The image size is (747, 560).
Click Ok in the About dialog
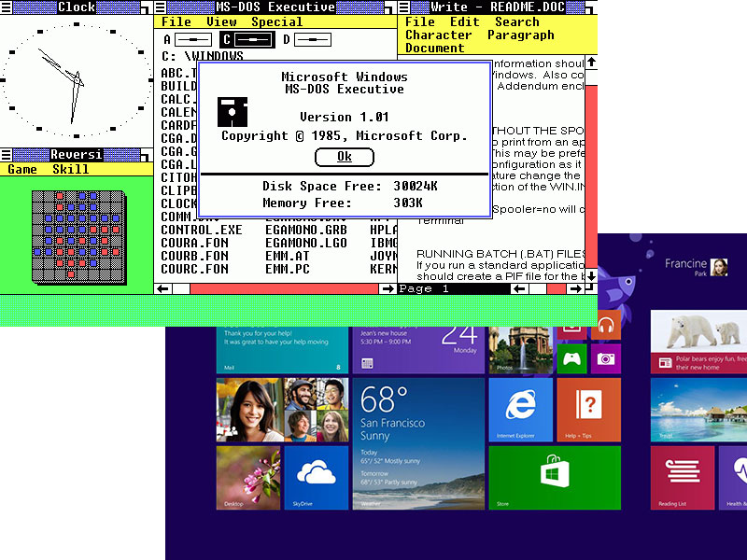(345, 157)
